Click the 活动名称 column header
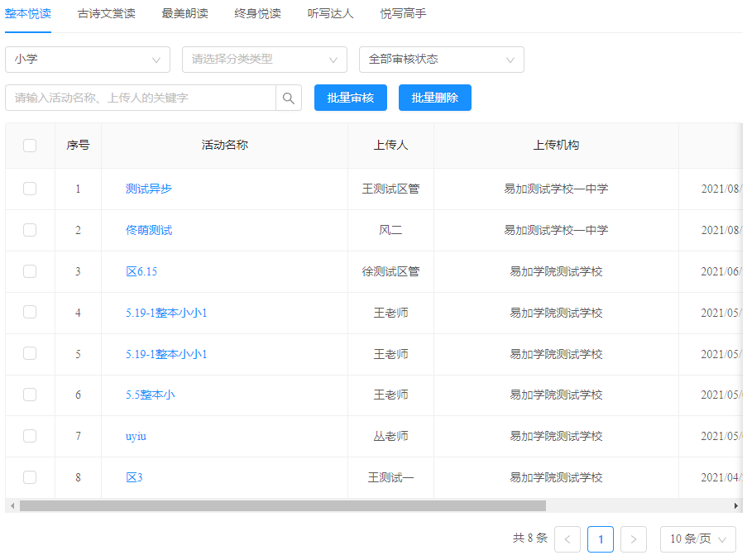747x560 pixels. coord(225,146)
